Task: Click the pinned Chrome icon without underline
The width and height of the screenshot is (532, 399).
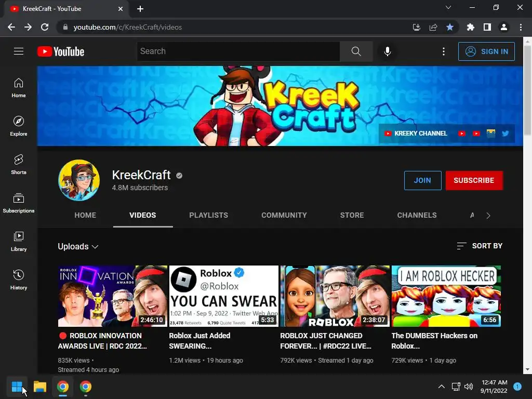Action: point(86,387)
